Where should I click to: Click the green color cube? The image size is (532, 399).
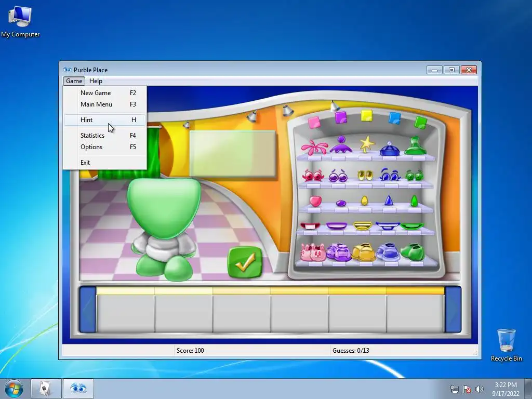click(x=421, y=123)
